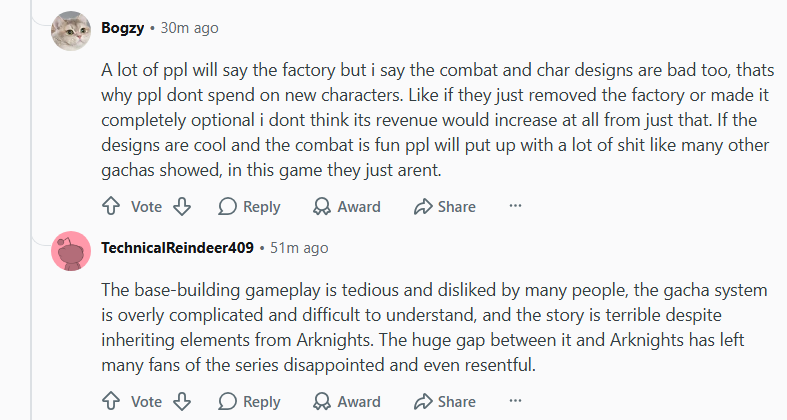
Task: Open more options on Bogzy's comment
Action: point(515,206)
